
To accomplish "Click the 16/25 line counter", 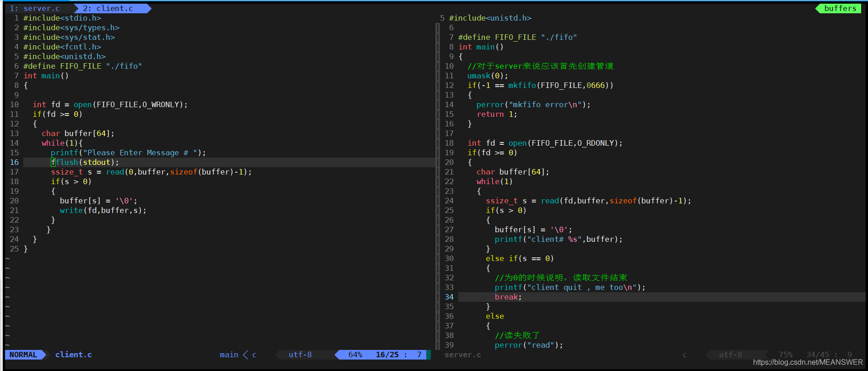I will point(387,355).
